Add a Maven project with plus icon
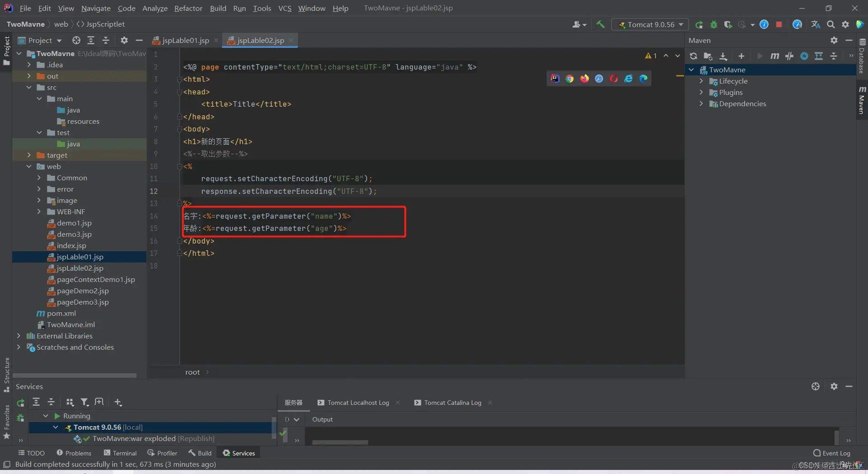The height and width of the screenshot is (474, 868). [741, 56]
